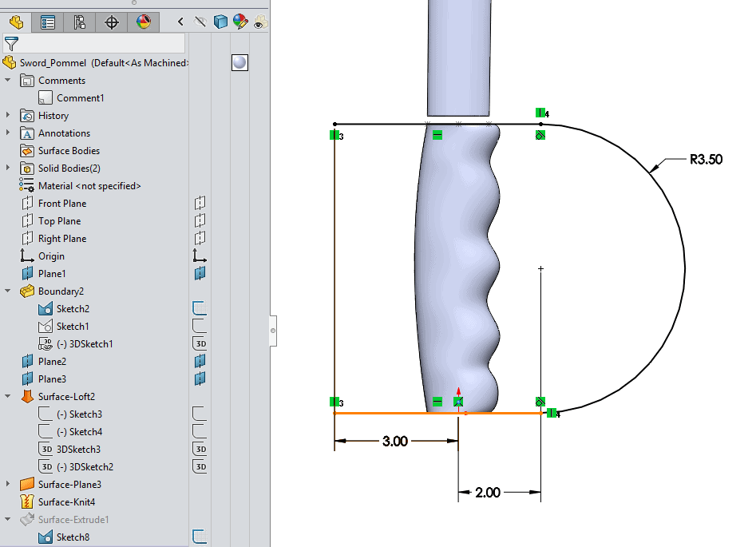Select the Front Plane item
The width and height of the screenshot is (756, 547).
[61, 204]
